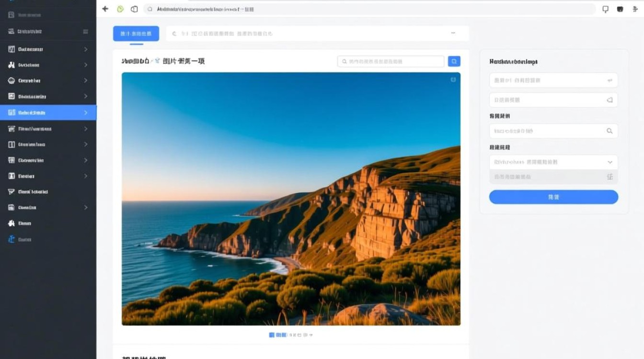Expand the highlighted blue sidebar item's chevron

pos(86,113)
